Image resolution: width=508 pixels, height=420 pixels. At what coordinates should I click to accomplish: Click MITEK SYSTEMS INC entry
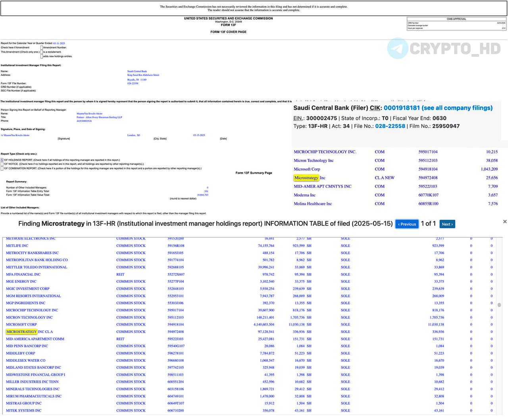point(24,410)
